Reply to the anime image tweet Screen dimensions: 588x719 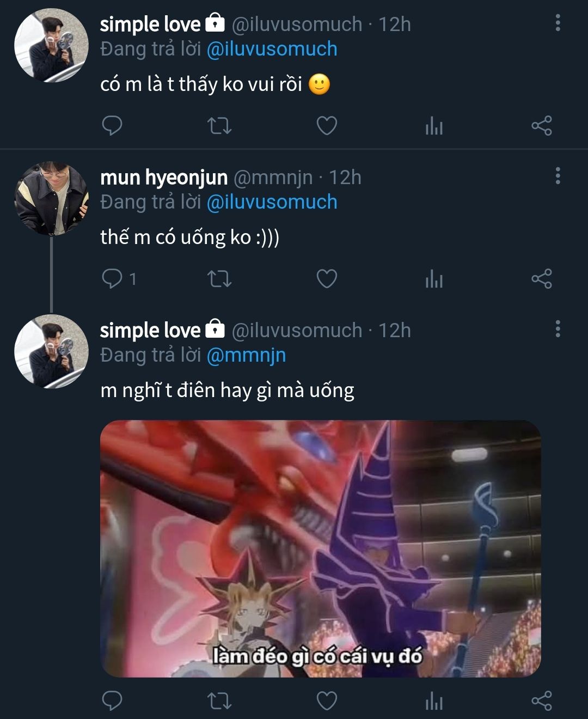[x=112, y=700]
